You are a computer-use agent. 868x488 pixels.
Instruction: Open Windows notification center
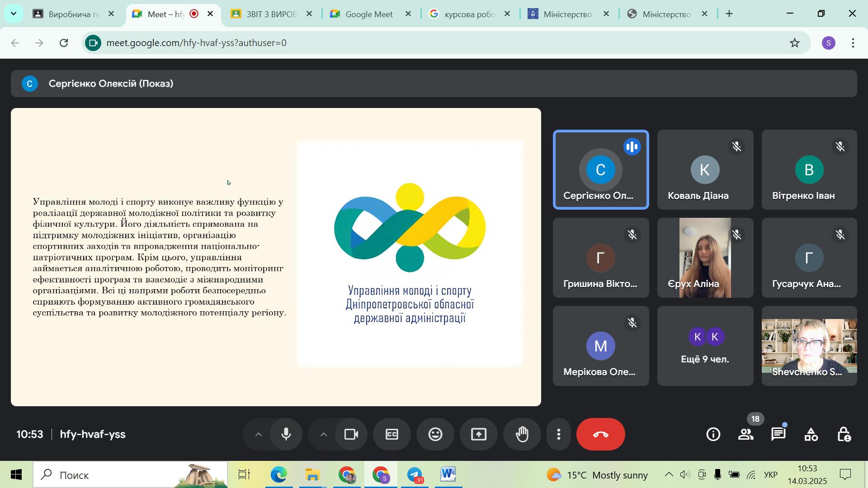pyautogui.click(x=845, y=475)
